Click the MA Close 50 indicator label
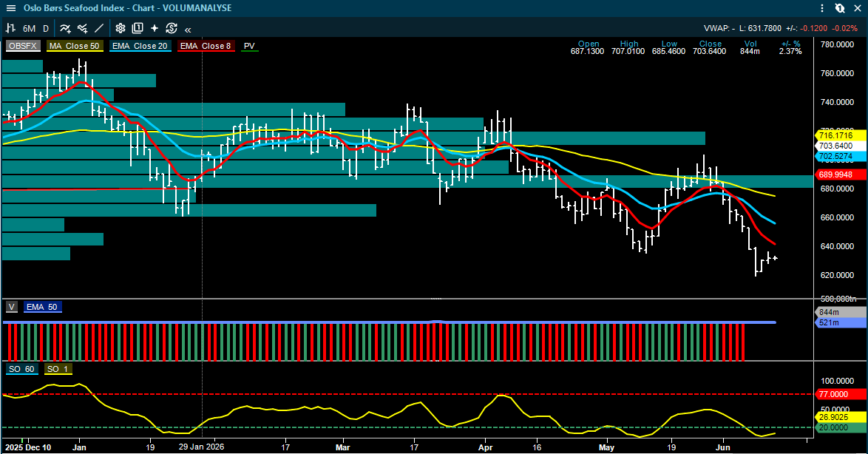 74,46
